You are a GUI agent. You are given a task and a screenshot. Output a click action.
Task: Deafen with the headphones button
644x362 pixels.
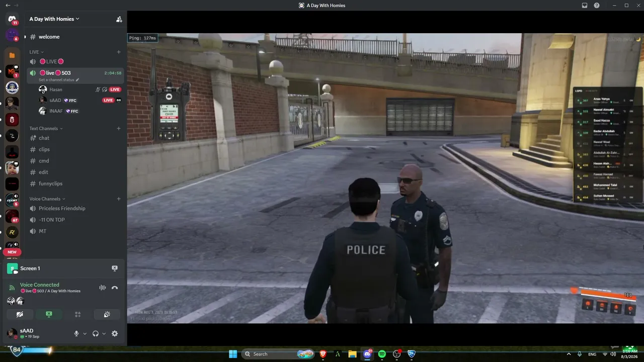pyautogui.click(x=96, y=333)
